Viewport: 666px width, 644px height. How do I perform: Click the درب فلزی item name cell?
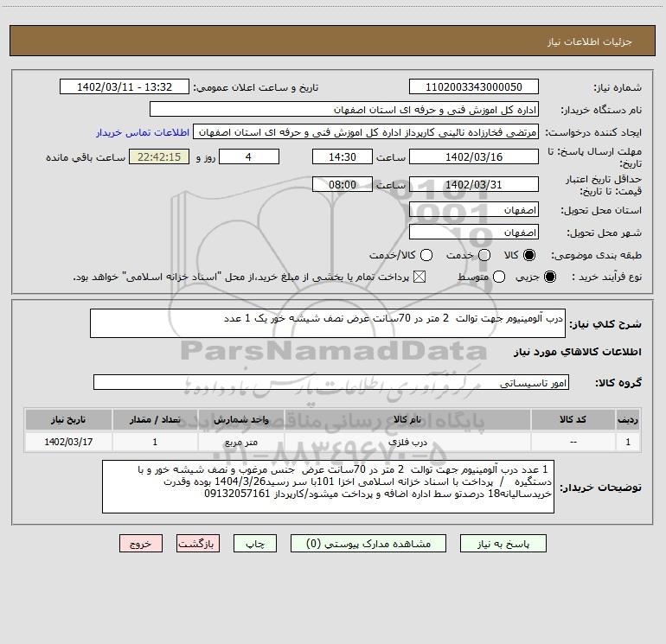pyautogui.click(x=407, y=442)
